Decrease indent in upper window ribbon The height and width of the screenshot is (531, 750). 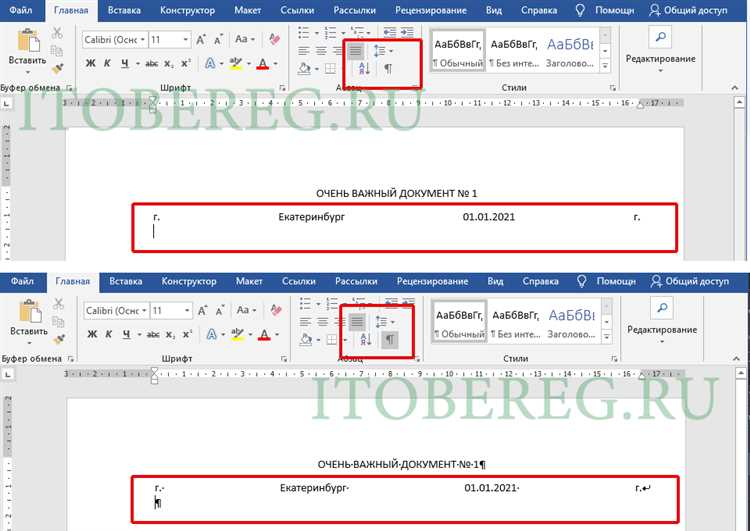pyautogui.click(x=390, y=33)
